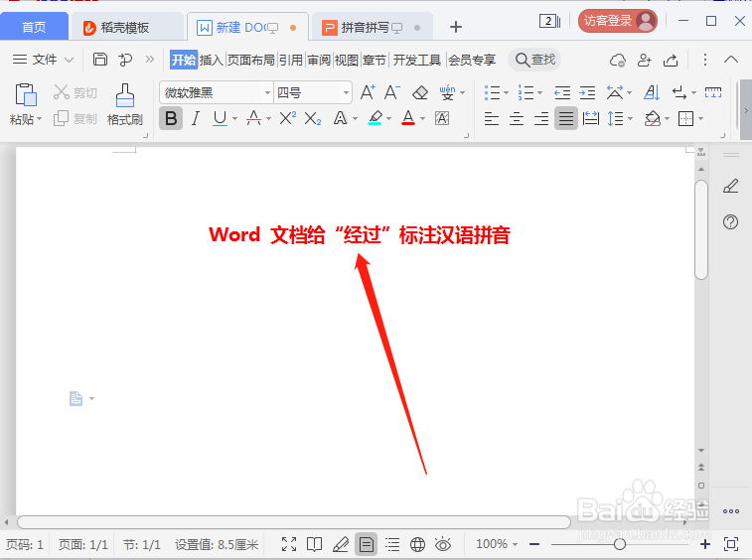Screen dimensions: 752x560
Task: Expand the bullet list options arrow
Action: [x=506, y=92]
